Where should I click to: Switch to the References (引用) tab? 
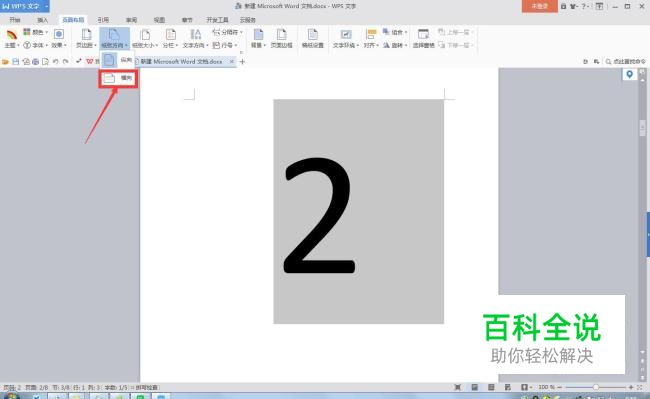103,20
